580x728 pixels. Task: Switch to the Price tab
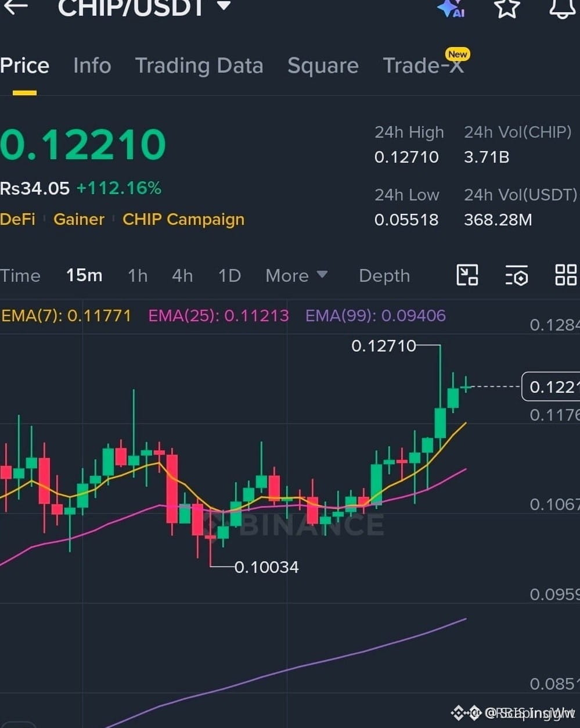[24, 66]
